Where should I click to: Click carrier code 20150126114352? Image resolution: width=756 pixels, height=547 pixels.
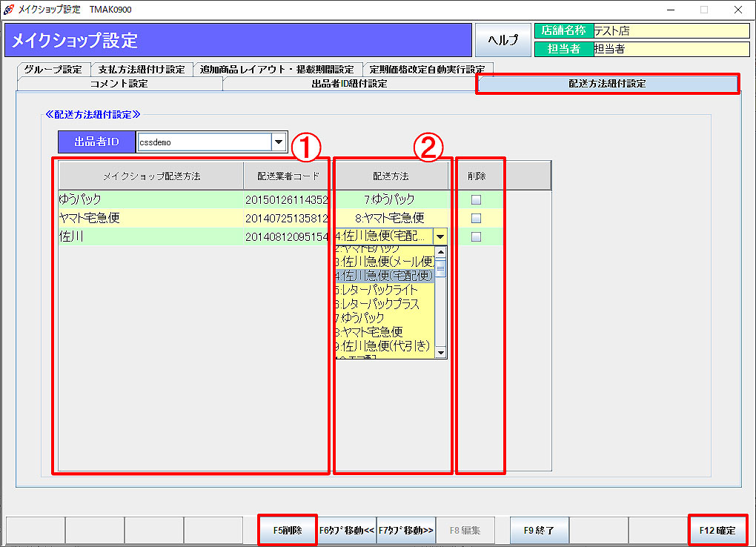coord(288,199)
